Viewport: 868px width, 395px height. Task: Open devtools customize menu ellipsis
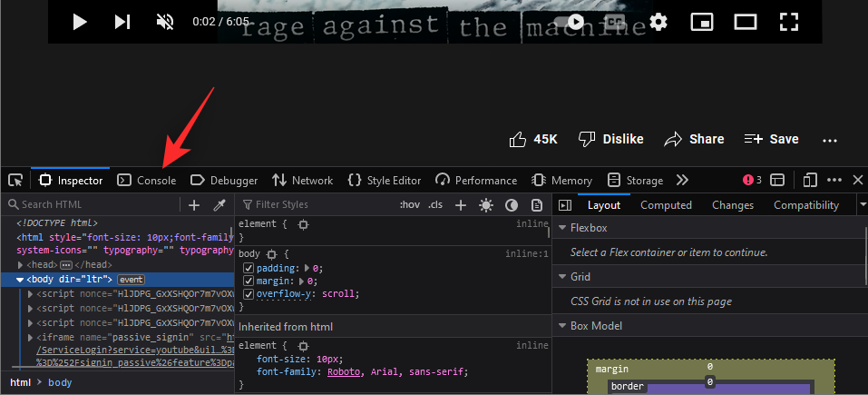834,180
